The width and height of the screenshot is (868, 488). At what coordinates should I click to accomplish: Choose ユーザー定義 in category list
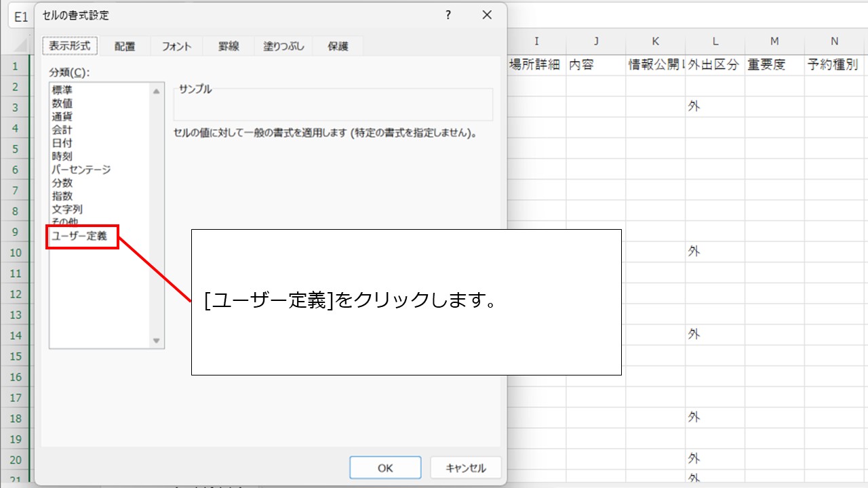click(x=79, y=237)
